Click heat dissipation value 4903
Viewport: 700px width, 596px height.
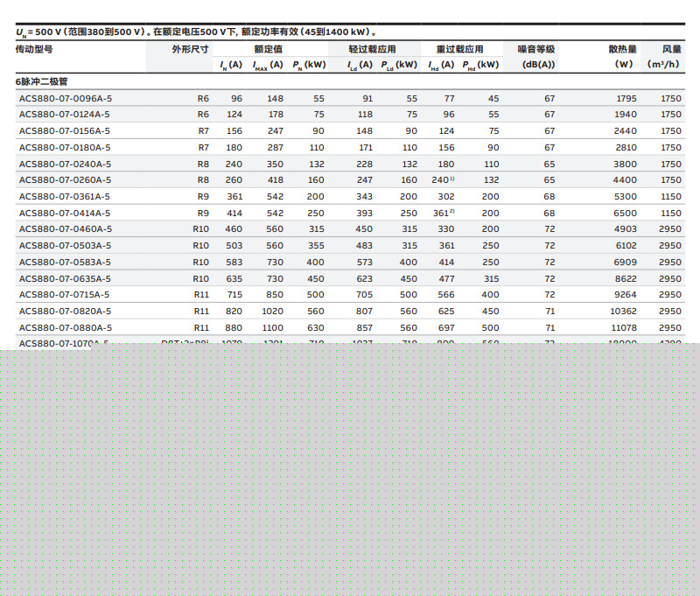625,229
